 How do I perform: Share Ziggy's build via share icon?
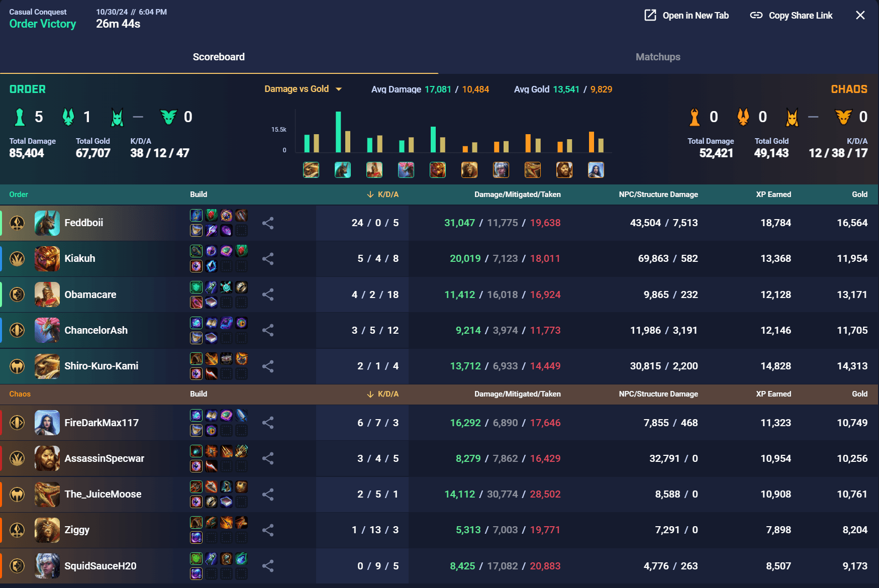tap(268, 530)
